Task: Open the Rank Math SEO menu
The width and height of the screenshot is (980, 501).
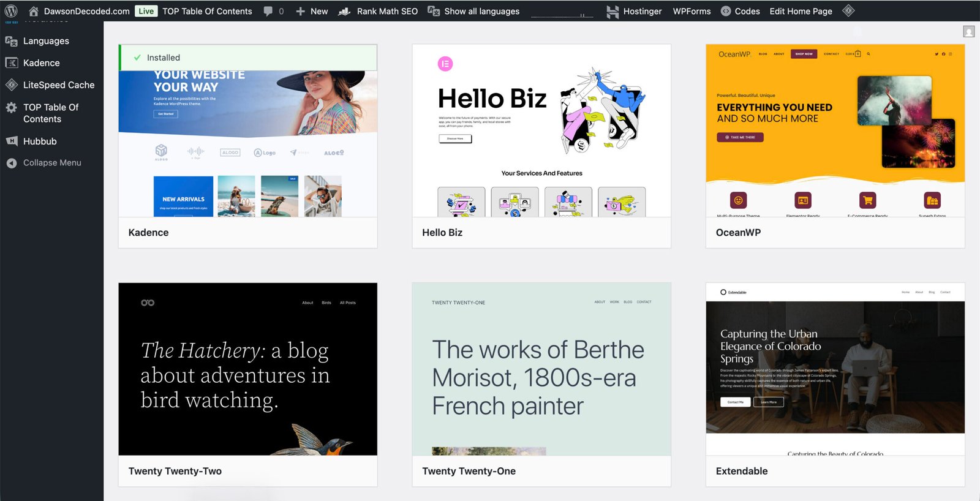Action: tap(387, 11)
